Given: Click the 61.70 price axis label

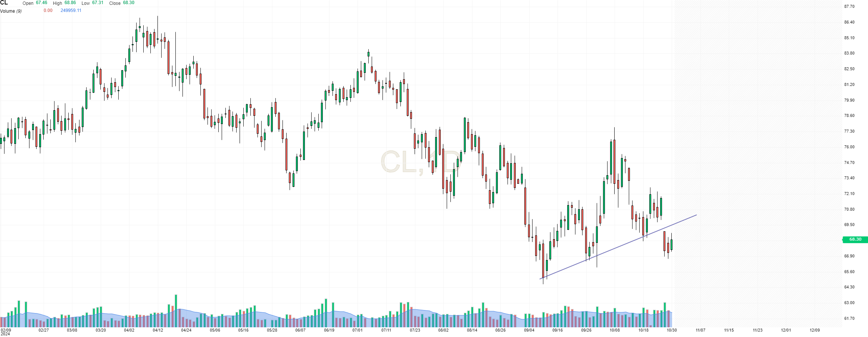Looking at the screenshot, I should (849, 318).
